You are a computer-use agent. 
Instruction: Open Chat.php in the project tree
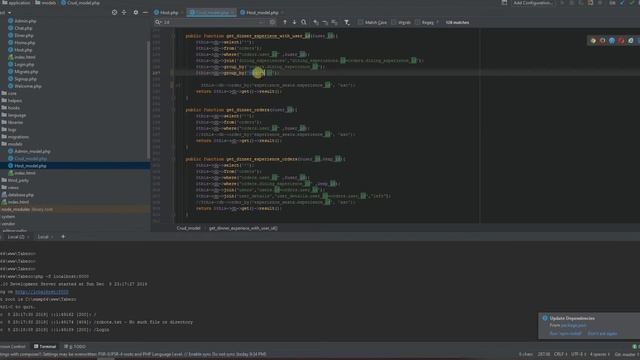click(20, 28)
